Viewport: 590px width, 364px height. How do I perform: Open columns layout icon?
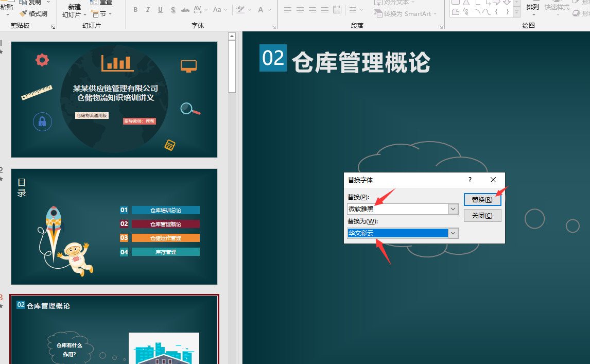tap(353, 10)
